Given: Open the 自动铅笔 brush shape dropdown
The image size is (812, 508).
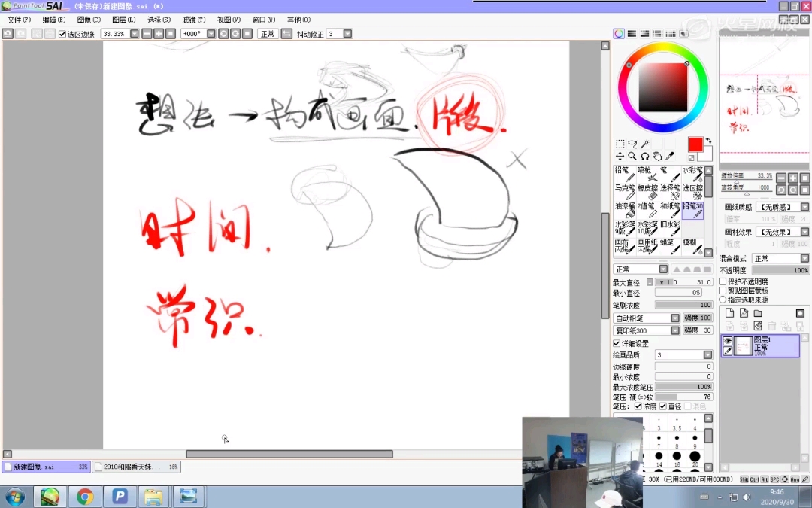Looking at the screenshot, I should (x=675, y=318).
